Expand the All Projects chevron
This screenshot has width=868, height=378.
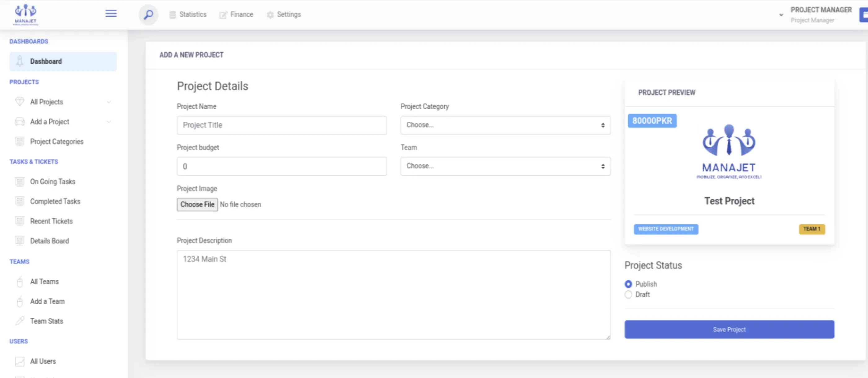[108, 102]
